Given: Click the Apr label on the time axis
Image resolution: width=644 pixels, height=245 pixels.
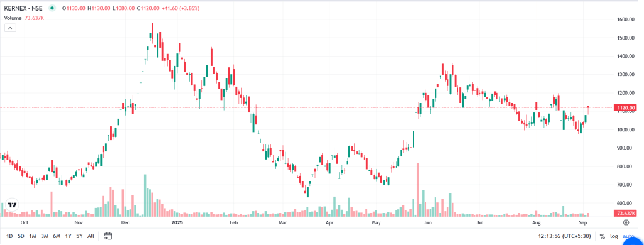Looking at the screenshot, I should click(329, 223).
